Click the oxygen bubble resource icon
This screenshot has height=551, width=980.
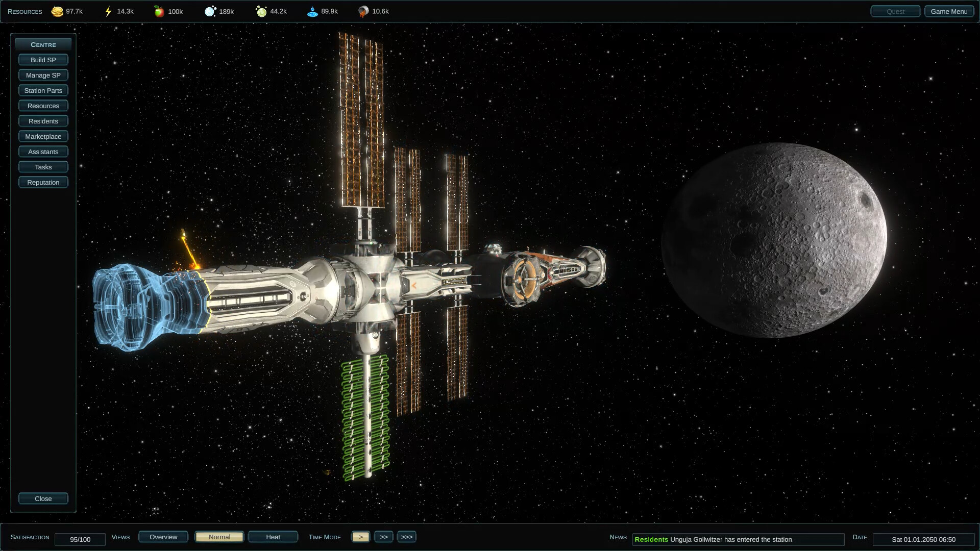coord(211,10)
